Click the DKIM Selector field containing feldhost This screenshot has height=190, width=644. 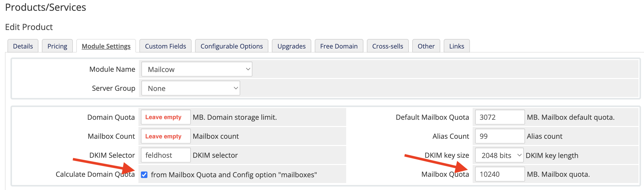coord(166,155)
